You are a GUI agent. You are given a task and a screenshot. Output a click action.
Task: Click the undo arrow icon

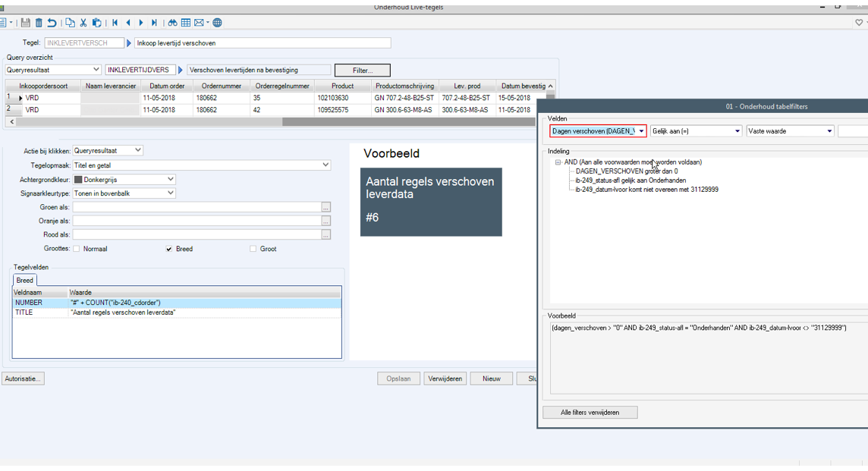pyautogui.click(x=52, y=23)
